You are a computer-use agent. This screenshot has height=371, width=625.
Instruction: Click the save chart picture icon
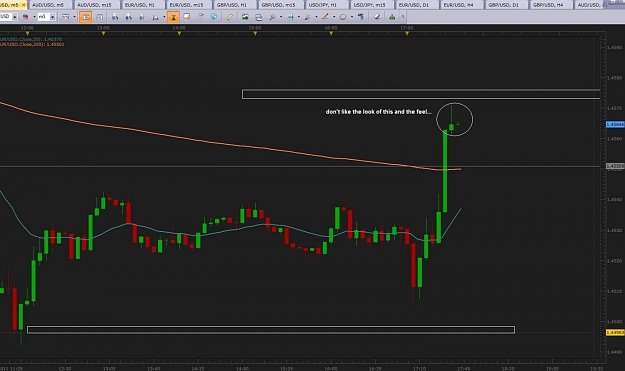[245, 17]
